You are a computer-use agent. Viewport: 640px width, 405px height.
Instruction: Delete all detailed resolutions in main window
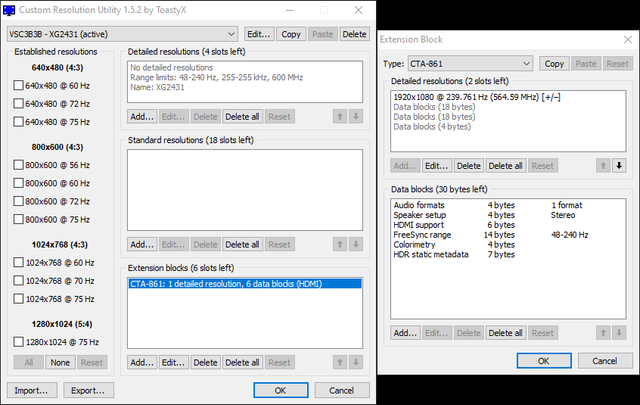tap(242, 117)
